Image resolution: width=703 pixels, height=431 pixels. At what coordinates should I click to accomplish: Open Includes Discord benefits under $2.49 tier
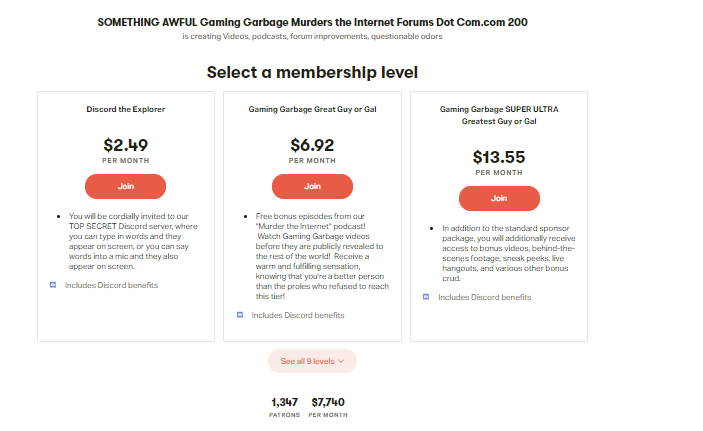[x=111, y=285]
